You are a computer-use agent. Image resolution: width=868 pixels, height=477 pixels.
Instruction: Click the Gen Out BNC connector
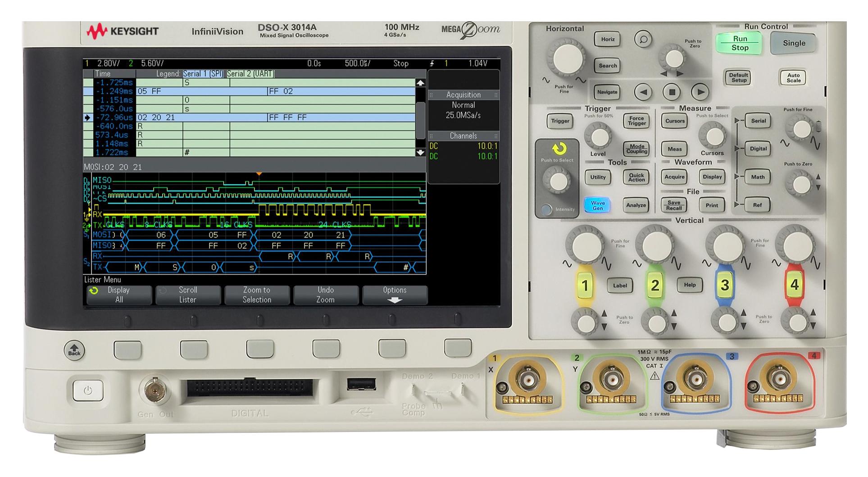click(155, 390)
